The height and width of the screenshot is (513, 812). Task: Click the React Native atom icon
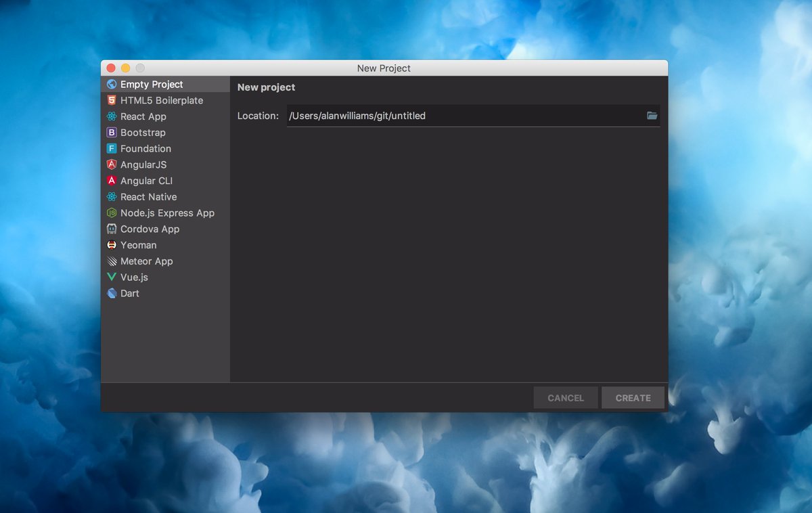[x=112, y=197]
